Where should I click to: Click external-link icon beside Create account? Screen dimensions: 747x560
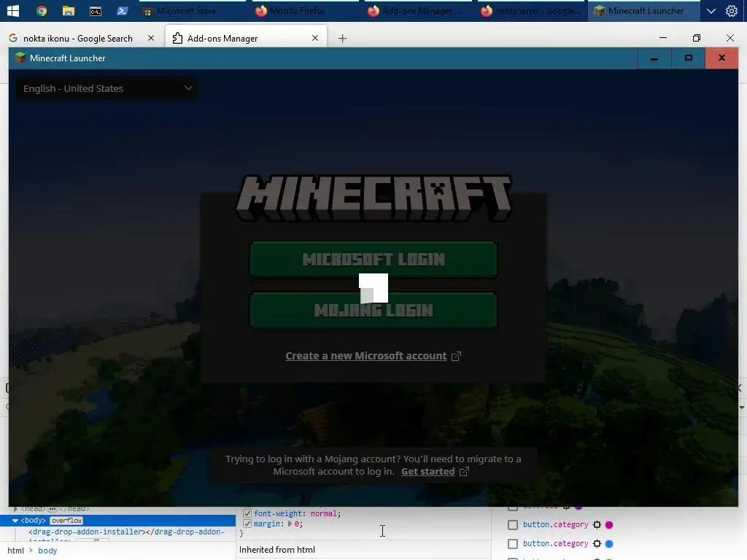coord(457,356)
